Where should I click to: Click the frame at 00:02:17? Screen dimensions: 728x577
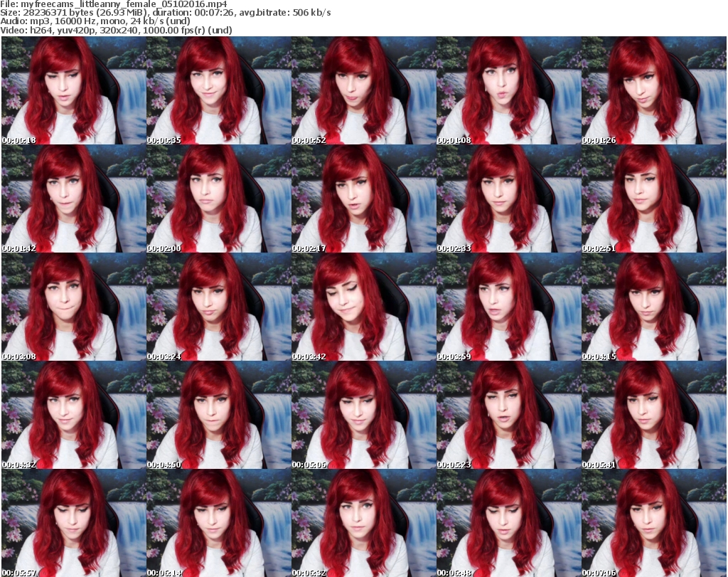pyautogui.click(x=363, y=198)
